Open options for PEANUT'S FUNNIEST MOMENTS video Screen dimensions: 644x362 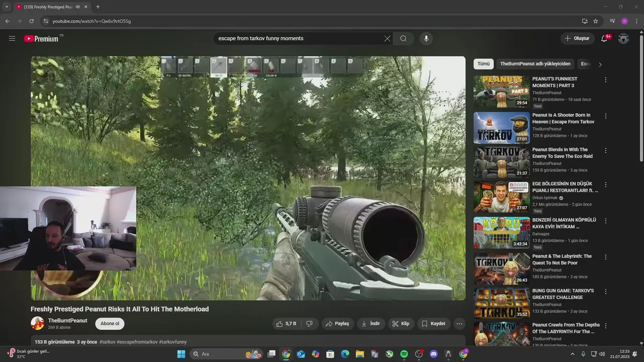[x=606, y=80]
